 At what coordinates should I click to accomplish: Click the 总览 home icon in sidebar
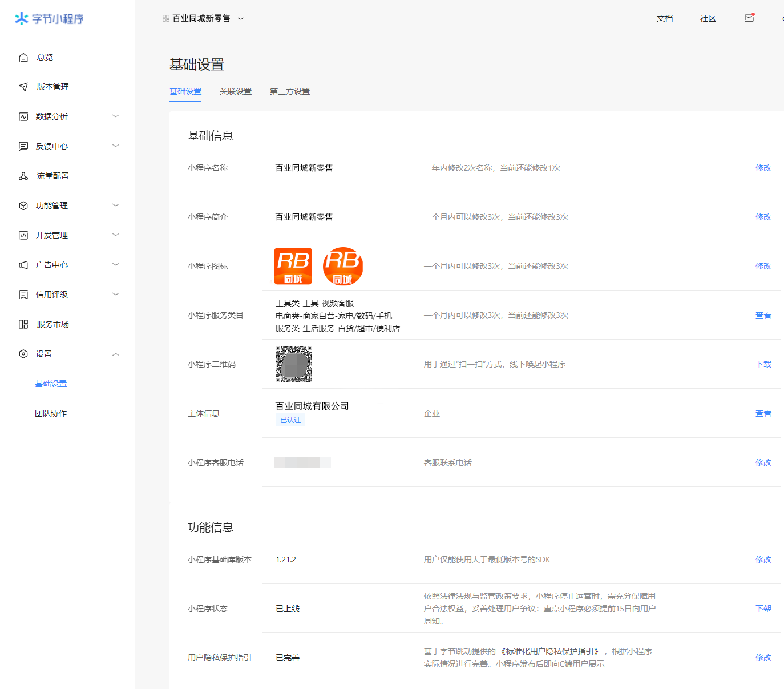click(23, 57)
